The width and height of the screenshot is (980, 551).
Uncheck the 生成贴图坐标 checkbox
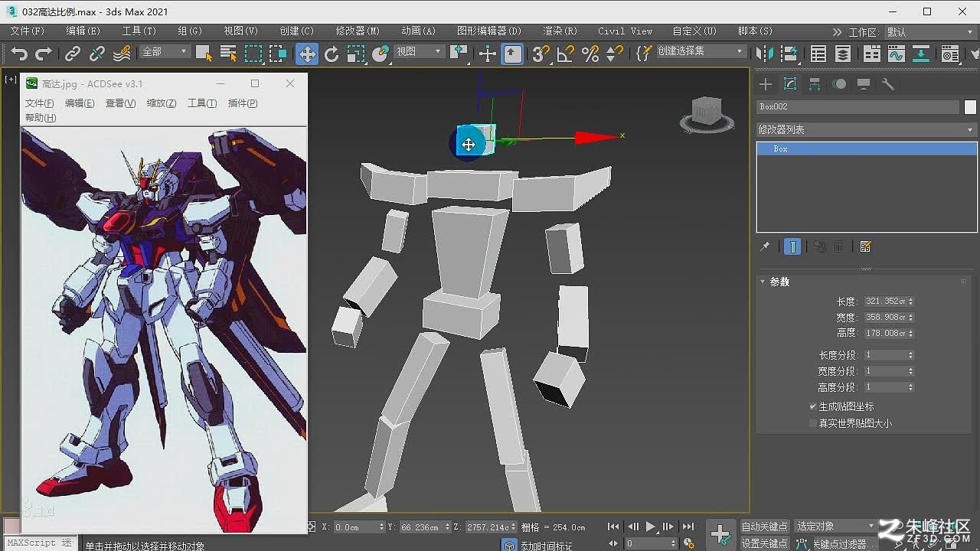coord(813,406)
